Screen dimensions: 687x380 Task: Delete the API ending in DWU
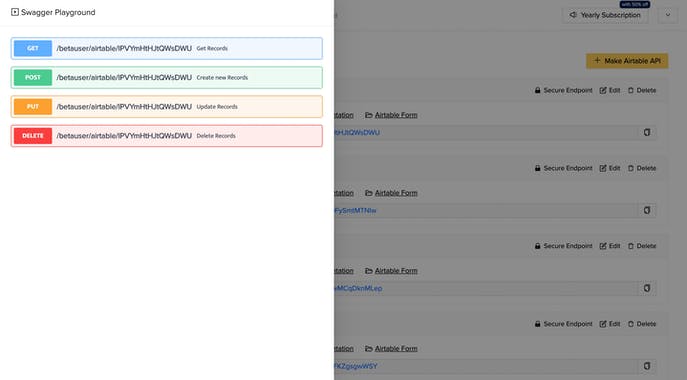642,90
